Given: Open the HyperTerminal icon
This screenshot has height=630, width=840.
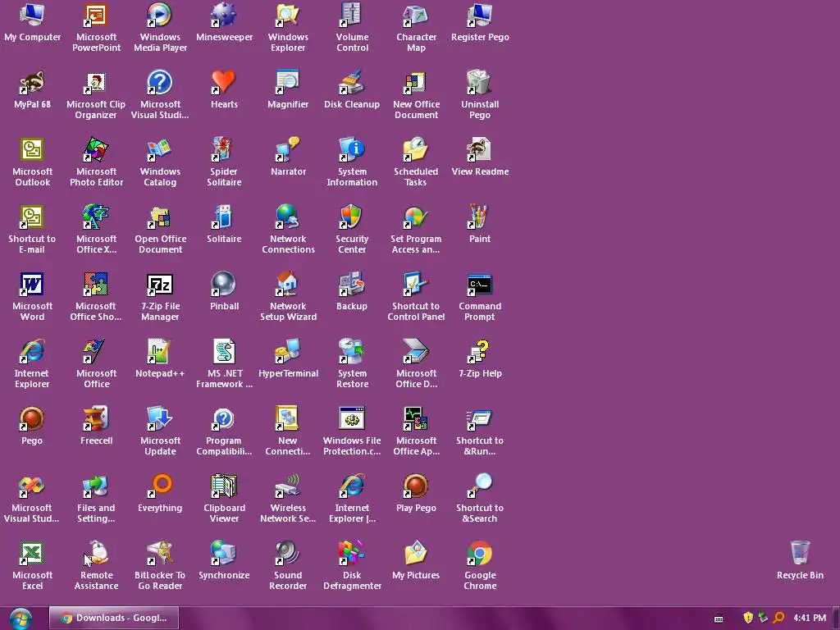Looking at the screenshot, I should pyautogui.click(x=288, y=352).
